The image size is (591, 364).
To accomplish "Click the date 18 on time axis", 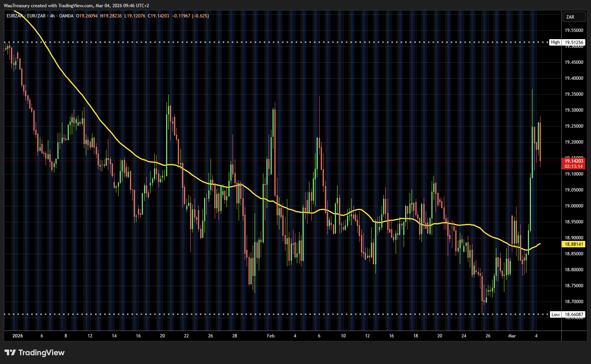I will pyautogui.click(x=415, y=336).
